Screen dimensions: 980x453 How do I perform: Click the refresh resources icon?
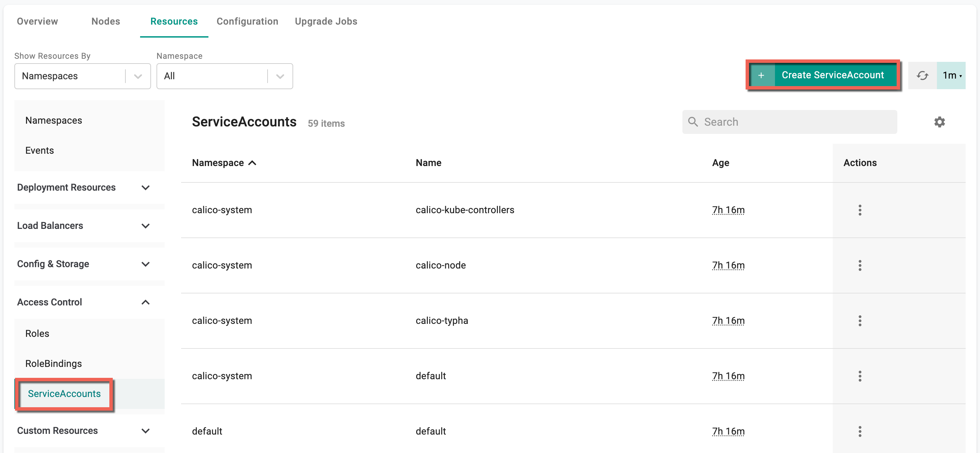click(x=922, y=75)
